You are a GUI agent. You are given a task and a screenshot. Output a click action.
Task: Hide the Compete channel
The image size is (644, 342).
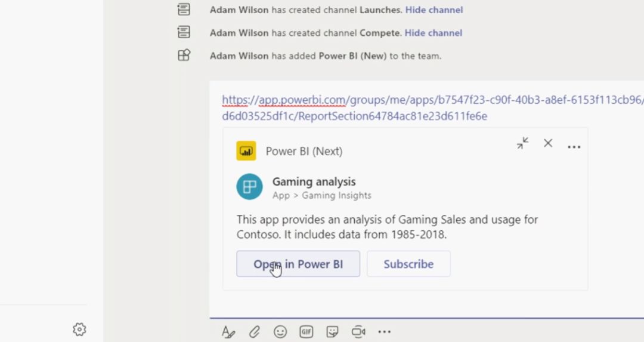click(434, 33)
